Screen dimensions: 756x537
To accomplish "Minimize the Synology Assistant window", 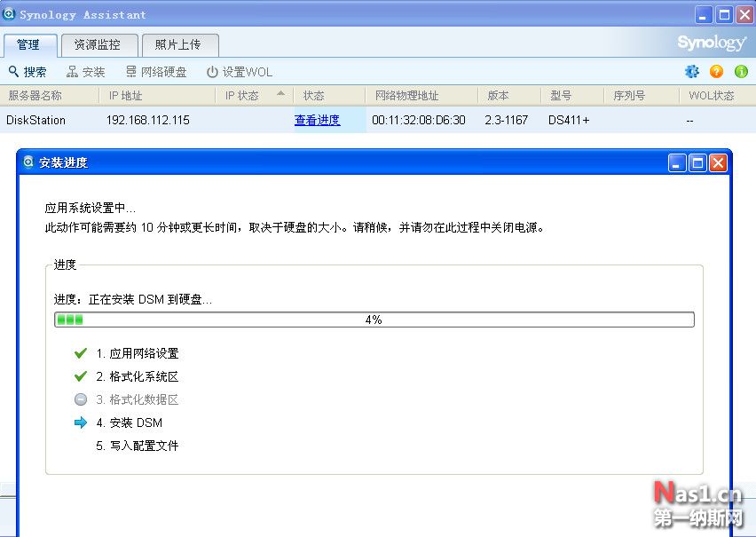I will coord(704,15).
